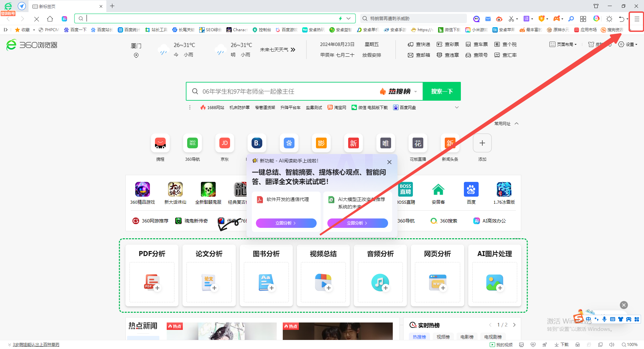Expand 未来七天天气 forecast
The height and width of the screenshot is (349, 644).
coord(278,50)
